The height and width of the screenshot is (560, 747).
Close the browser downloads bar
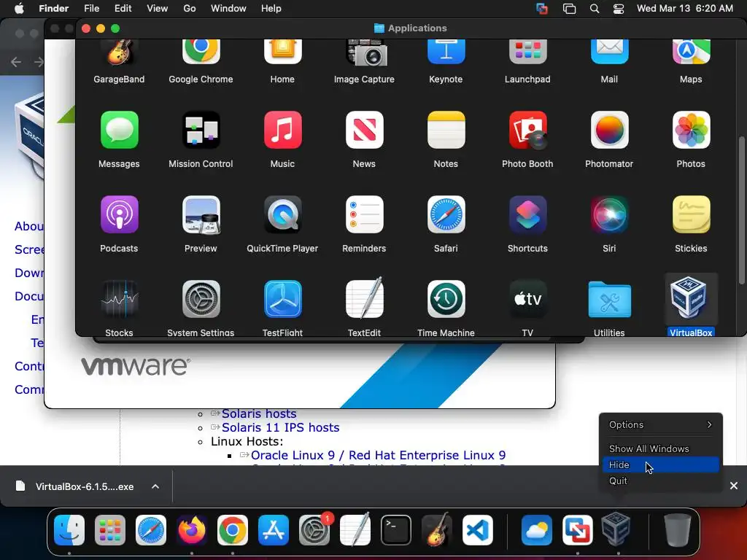point(734,486)
